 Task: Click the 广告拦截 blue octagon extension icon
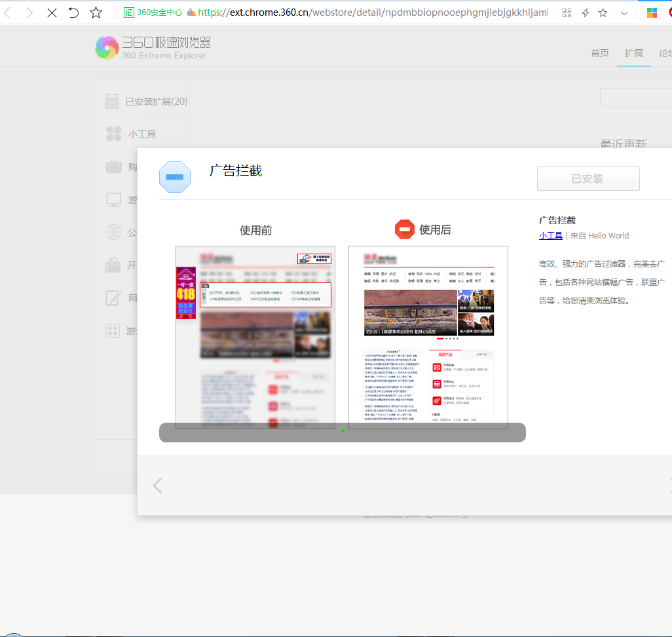(174, 176)
